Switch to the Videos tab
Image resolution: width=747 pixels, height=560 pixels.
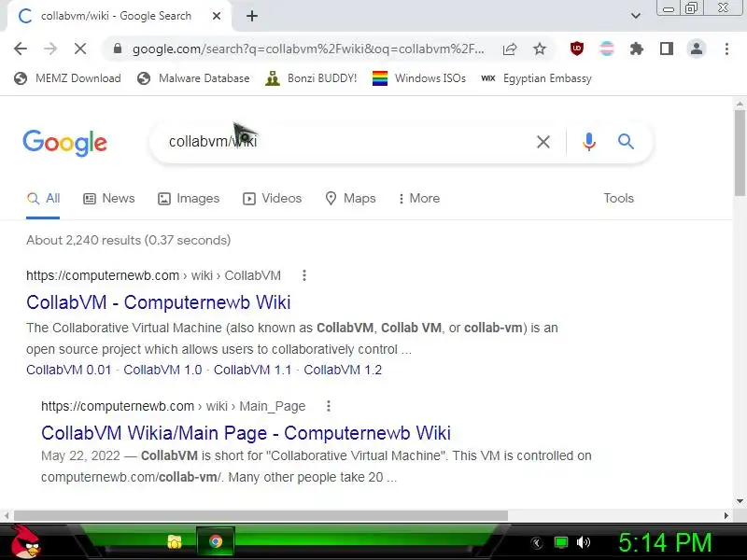point(272,199)
